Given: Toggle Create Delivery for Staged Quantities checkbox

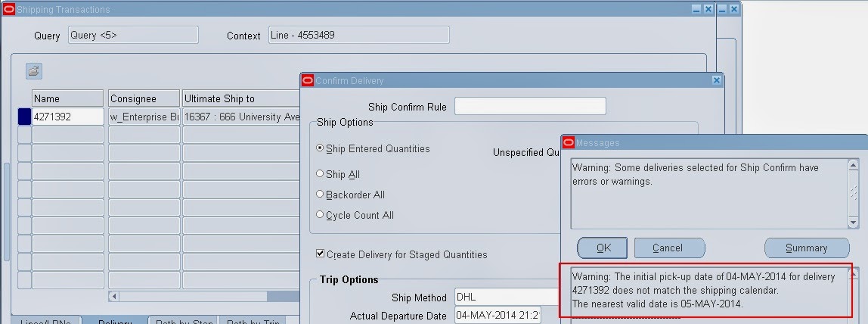Looking at the screenshot, I should pos(320,254).
